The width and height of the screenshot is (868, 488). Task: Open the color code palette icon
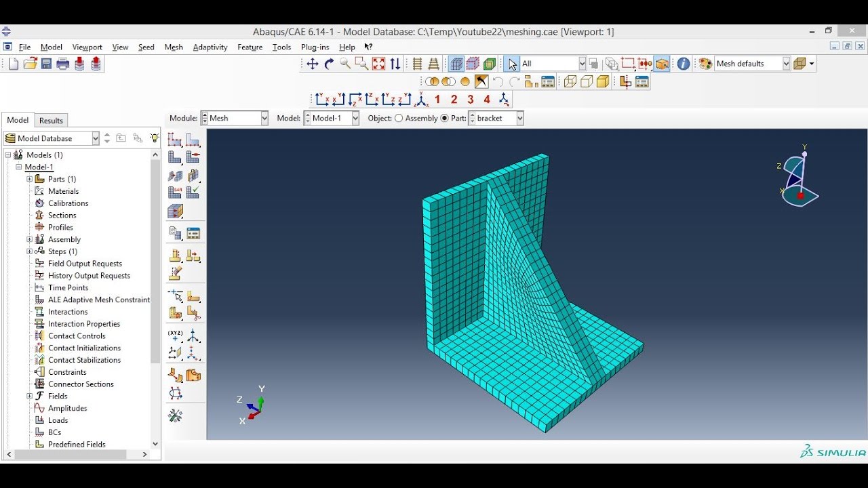coord(705,64)
